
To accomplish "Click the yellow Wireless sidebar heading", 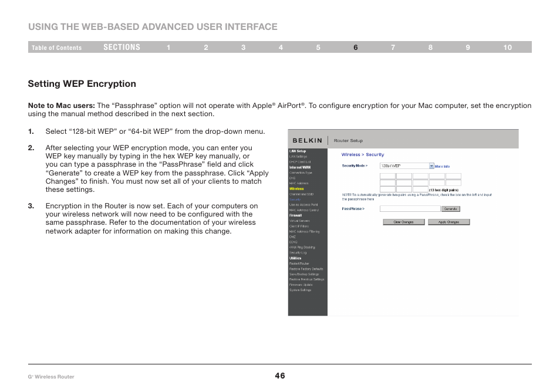I will click(296, 189).
